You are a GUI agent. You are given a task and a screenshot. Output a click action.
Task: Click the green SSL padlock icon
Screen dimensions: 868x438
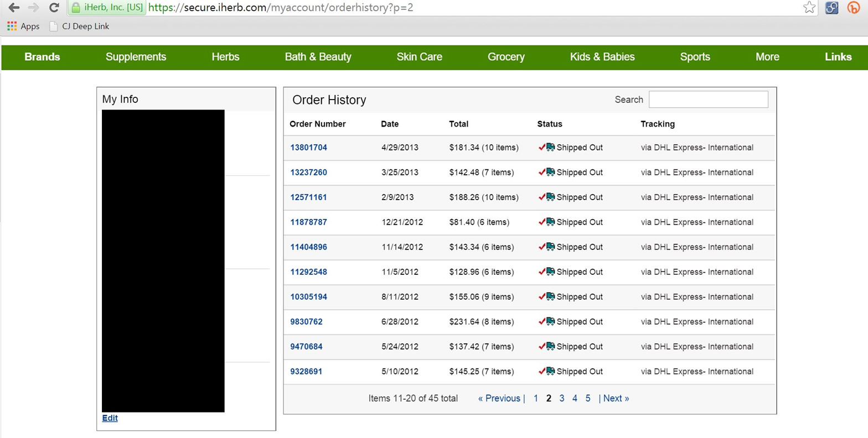pos(76,8)
